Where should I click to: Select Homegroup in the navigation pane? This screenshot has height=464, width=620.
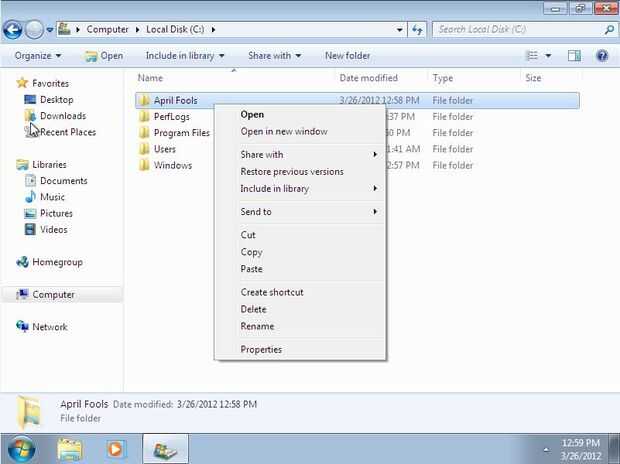coord(57,262)
